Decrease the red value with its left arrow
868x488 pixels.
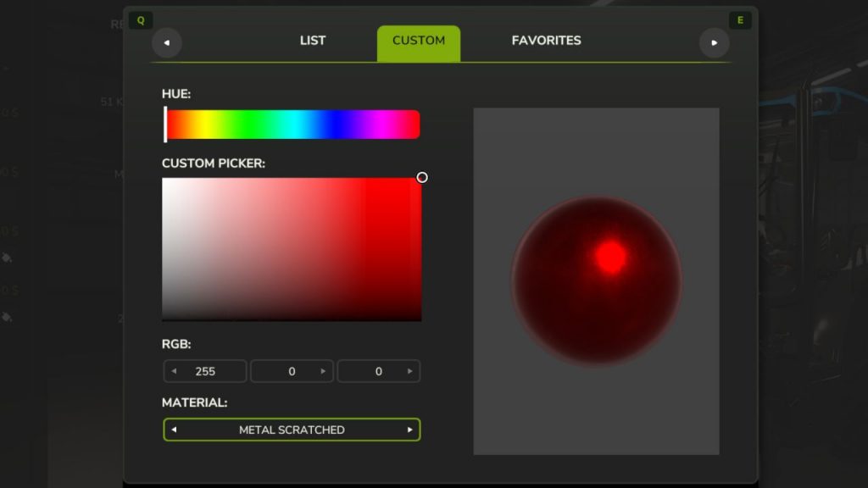pyautogui.click(x=175, y=370)
